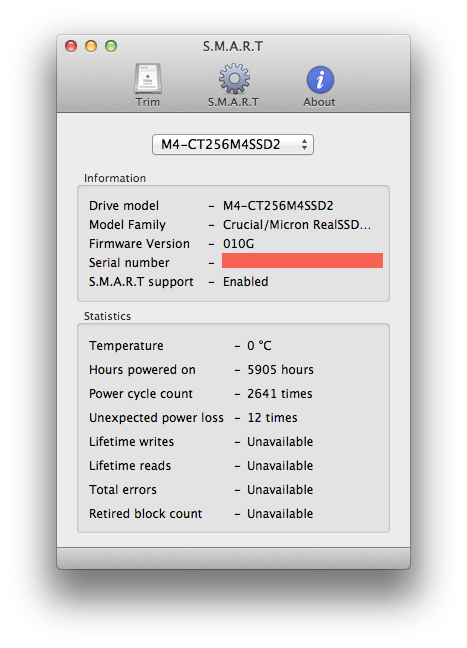Click the redacted red serial number bar
The width and height of the screenshot is (467, 648).
(303, 261)
